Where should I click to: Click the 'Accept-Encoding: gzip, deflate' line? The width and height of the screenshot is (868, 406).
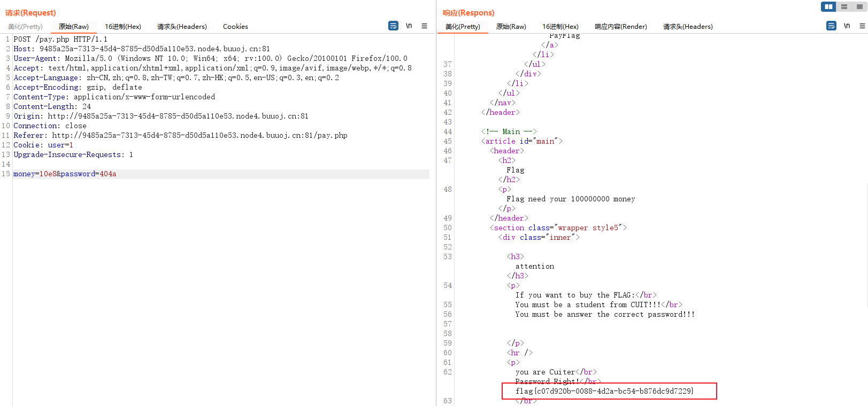[78, 88]
